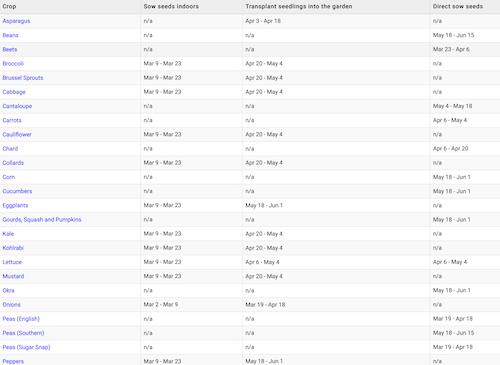Viewport: 500px width, 365px height.
Task: Click the Cantaloupe crop link
Action: point(17,106)
